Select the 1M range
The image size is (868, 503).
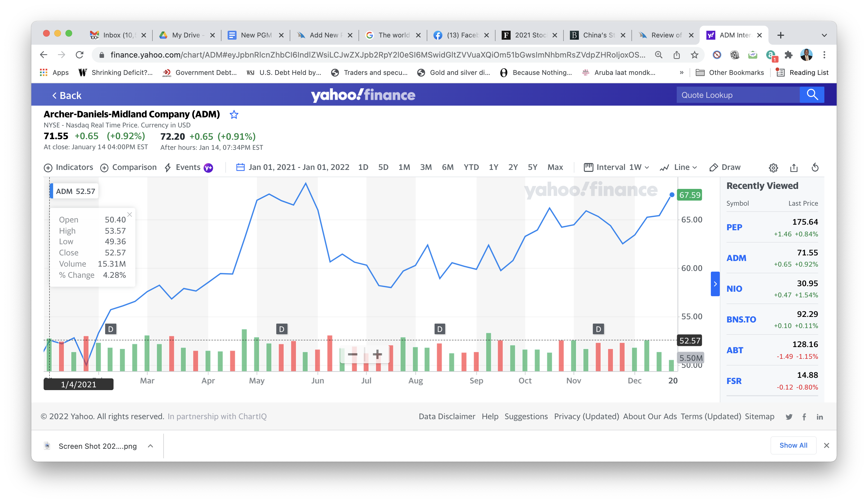click(404, 167)
